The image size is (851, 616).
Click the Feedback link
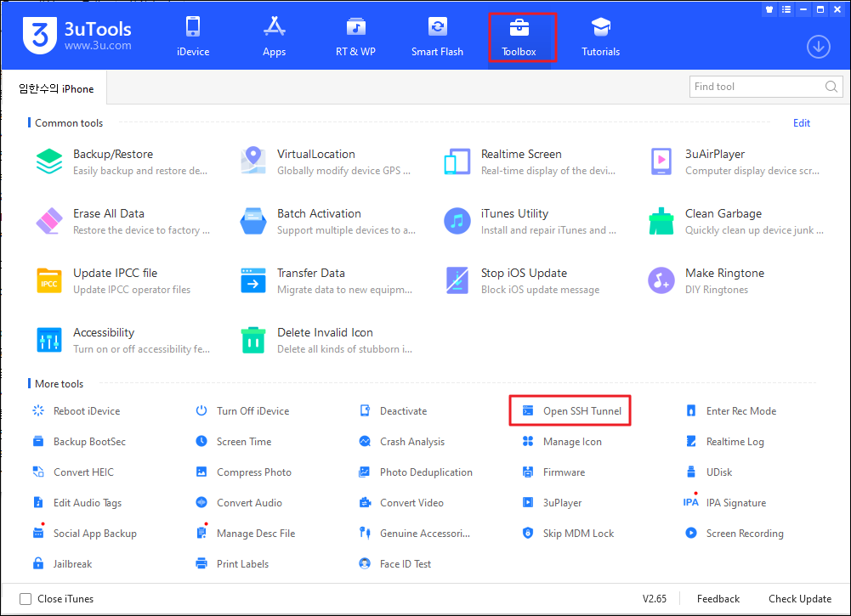coord(718,599)
